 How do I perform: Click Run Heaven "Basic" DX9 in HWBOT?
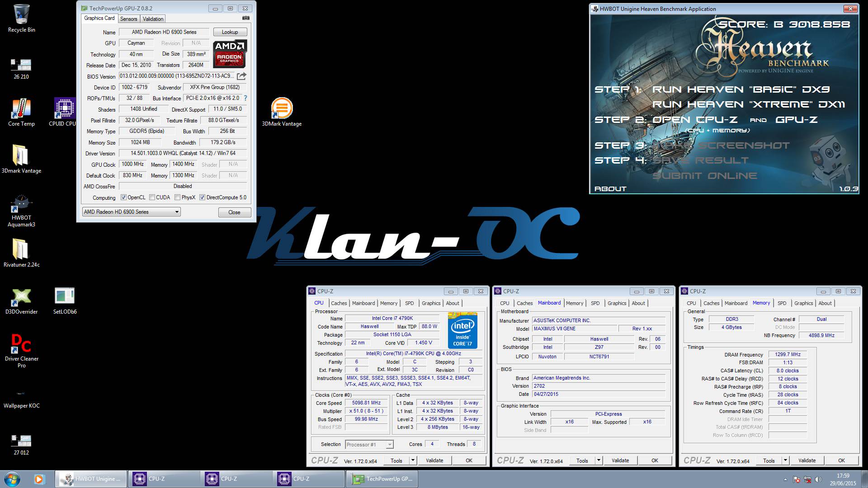741,89
